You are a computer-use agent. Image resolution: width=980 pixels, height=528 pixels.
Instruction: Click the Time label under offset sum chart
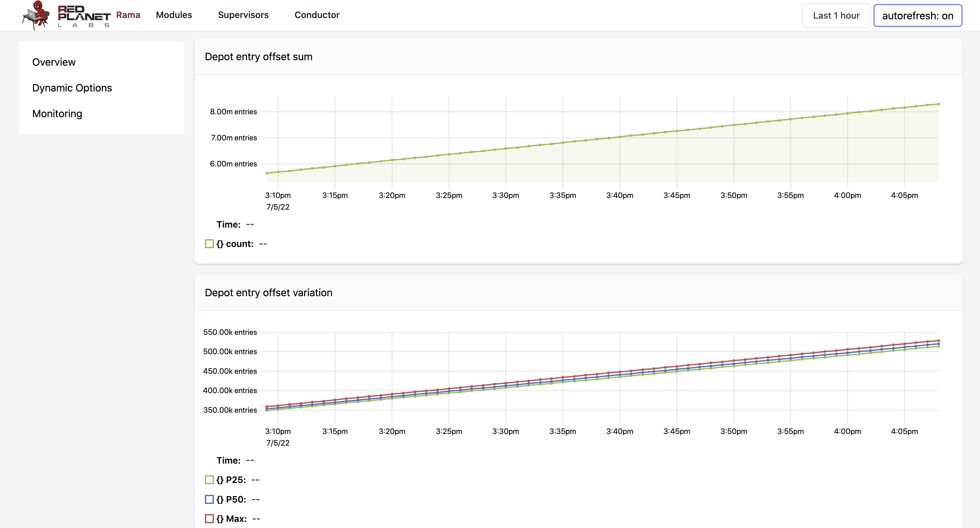pos(229,225)
